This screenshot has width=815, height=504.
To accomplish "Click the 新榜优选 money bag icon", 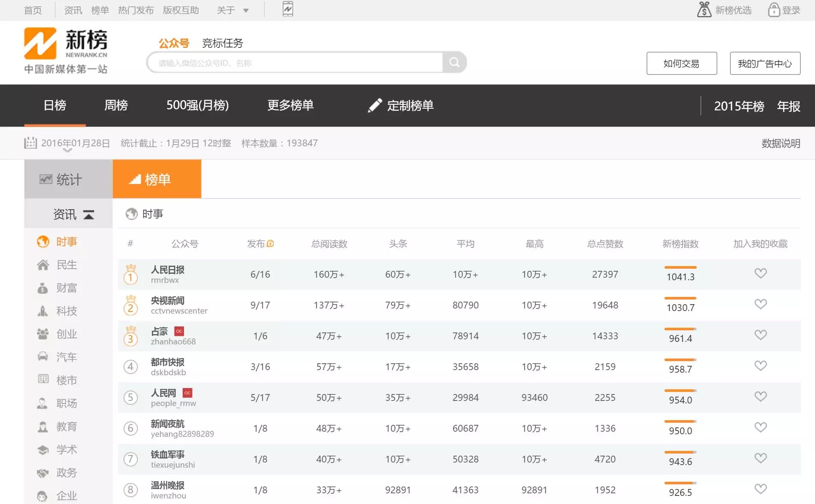I will [704, 9].
